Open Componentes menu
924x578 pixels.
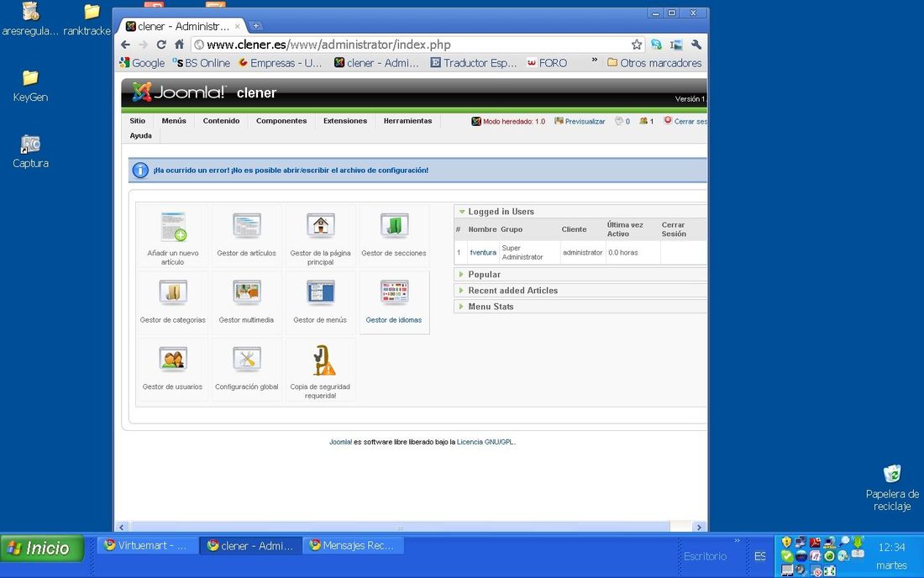281,121
